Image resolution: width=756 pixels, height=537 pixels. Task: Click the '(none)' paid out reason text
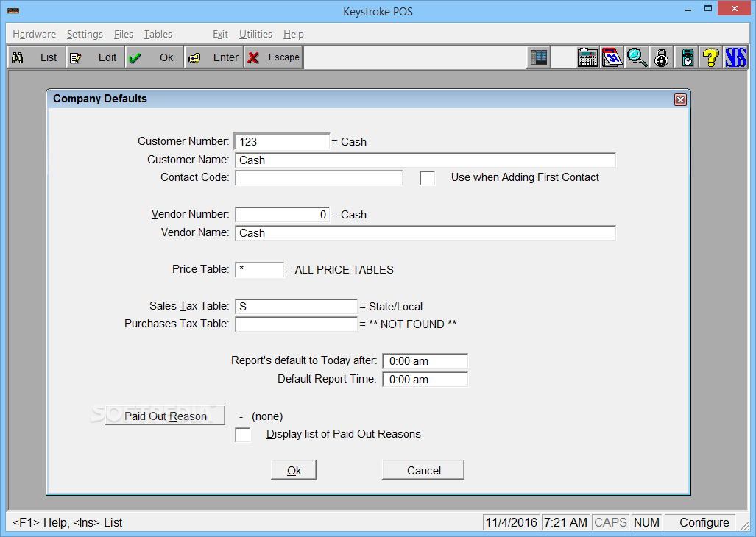point(267,416)
